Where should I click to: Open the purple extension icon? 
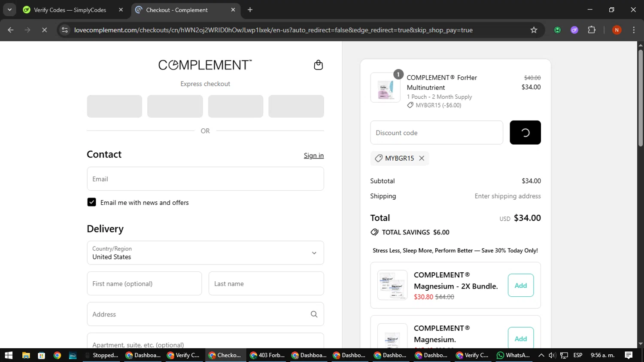574,30
